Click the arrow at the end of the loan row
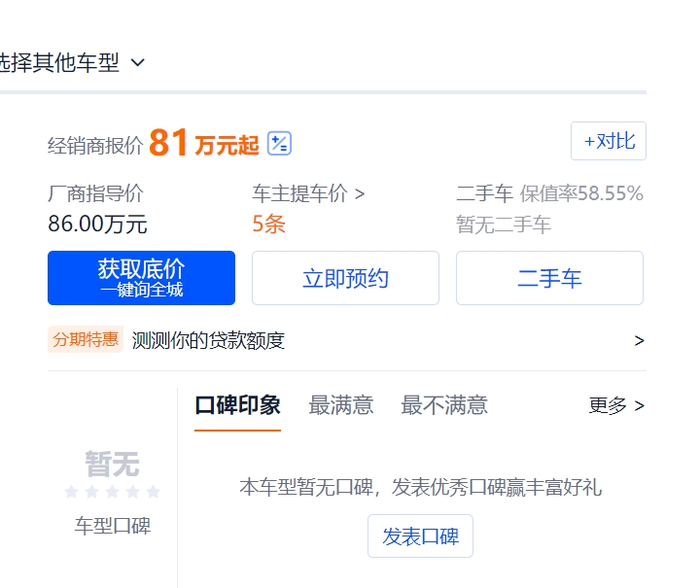Viewport: 700px width, 588px height. [640, 340]
